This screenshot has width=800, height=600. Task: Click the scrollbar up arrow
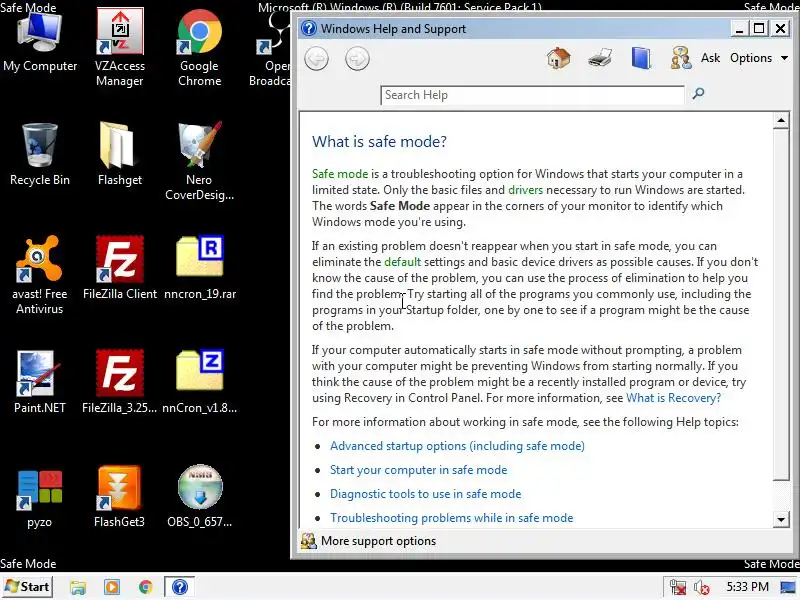[x=781, y=121]
